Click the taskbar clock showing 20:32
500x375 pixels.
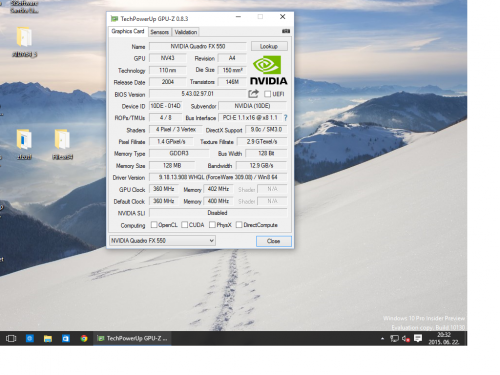click(444, 338)
